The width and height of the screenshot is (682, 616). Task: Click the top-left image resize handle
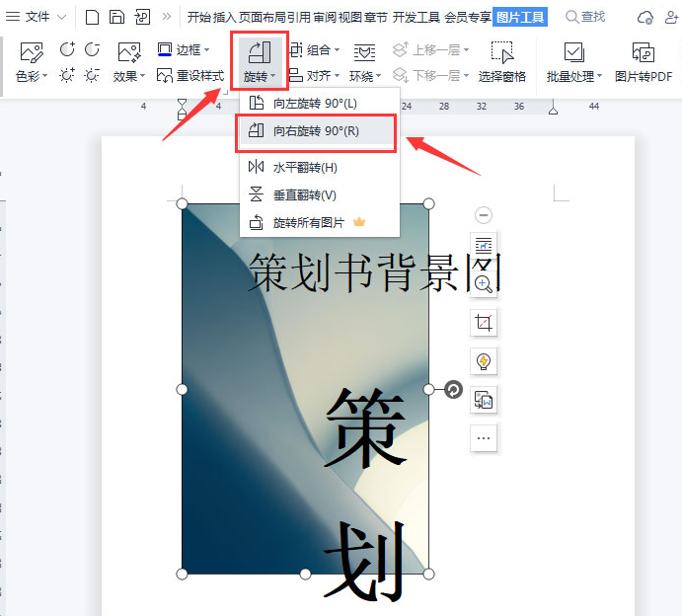(182, 203)
